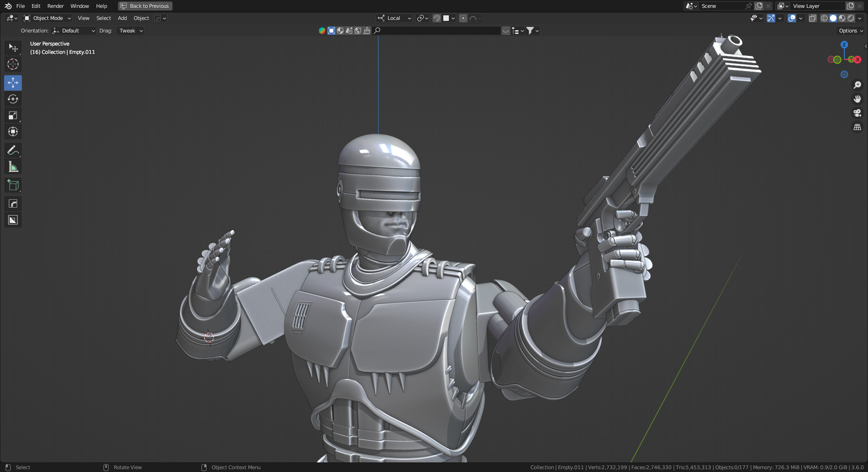Toggle camera view gizmo icon
The width and height of the screenshot is (868, 472).
click(x=857, y=113)
